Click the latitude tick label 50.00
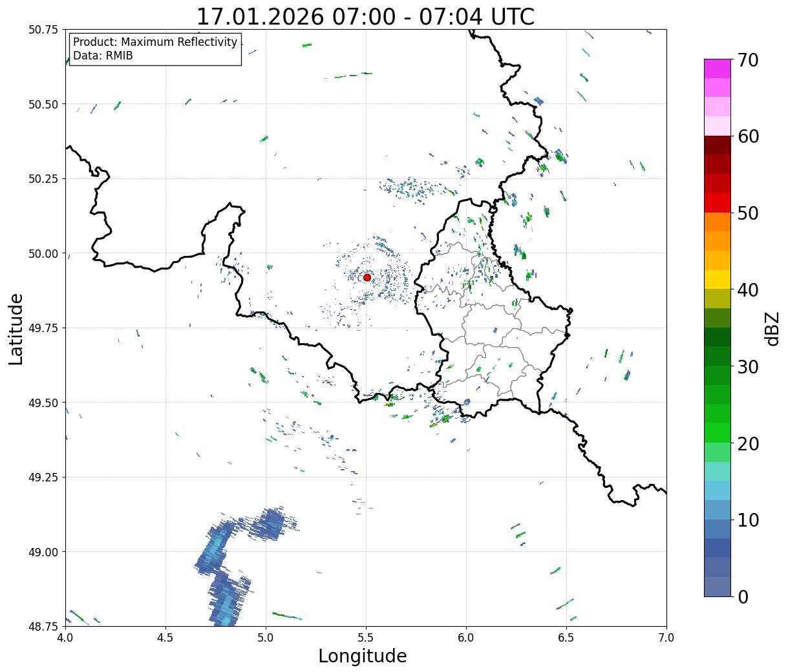This screenshot has width=788, height=672. pos(43,253)
